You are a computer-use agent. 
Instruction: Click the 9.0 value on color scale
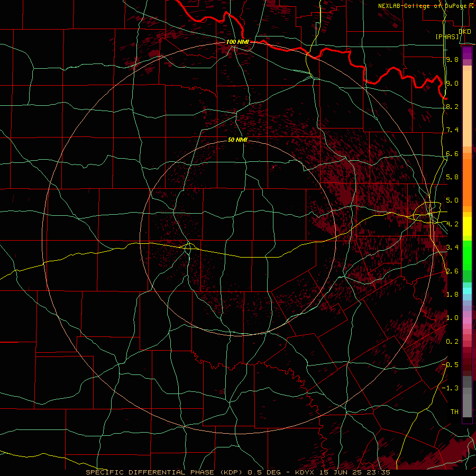click(452, 83)
